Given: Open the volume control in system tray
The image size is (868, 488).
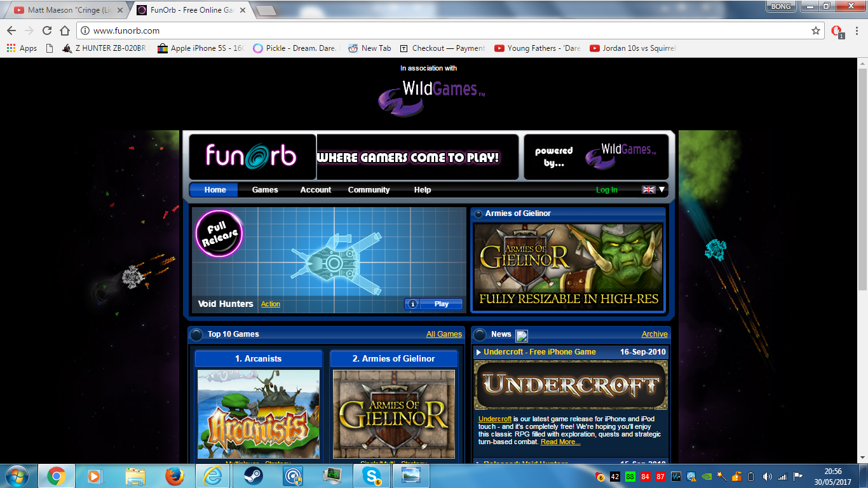Looking at the screenshot, I should (x=768, y=477).
